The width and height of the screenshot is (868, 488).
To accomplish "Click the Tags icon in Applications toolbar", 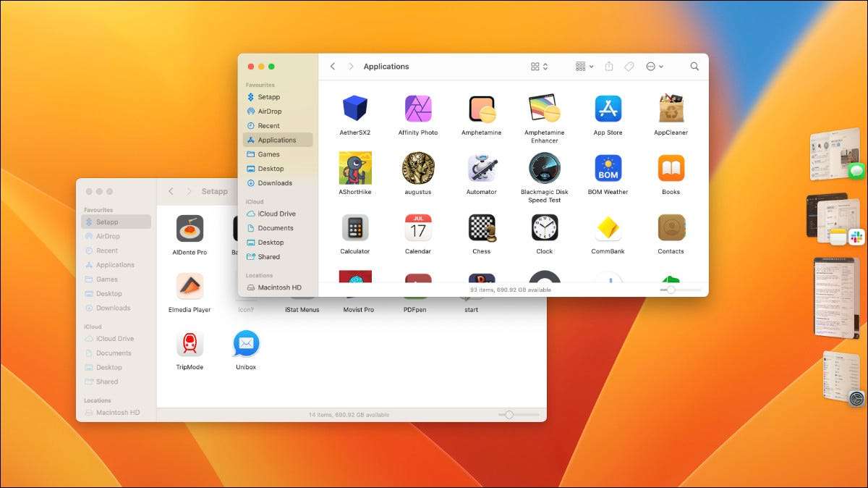I will pyautogui.click(x=629, y=66).
